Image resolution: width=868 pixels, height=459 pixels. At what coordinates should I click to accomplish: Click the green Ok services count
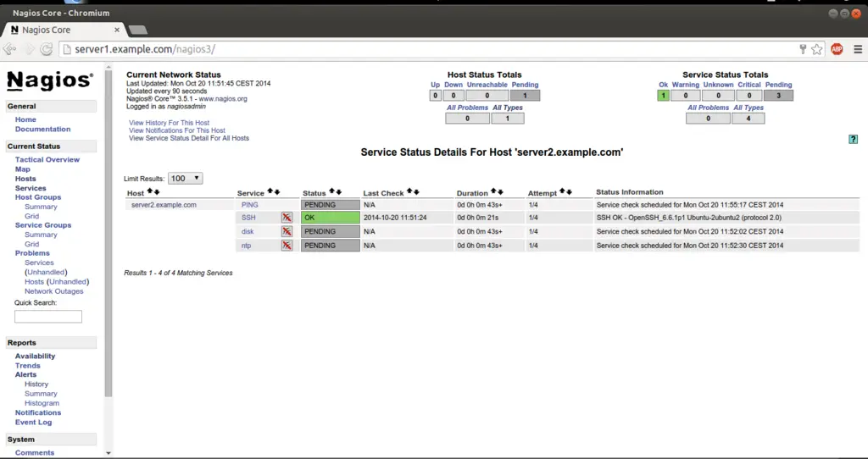pyautogui.click(x=663, y=95)
